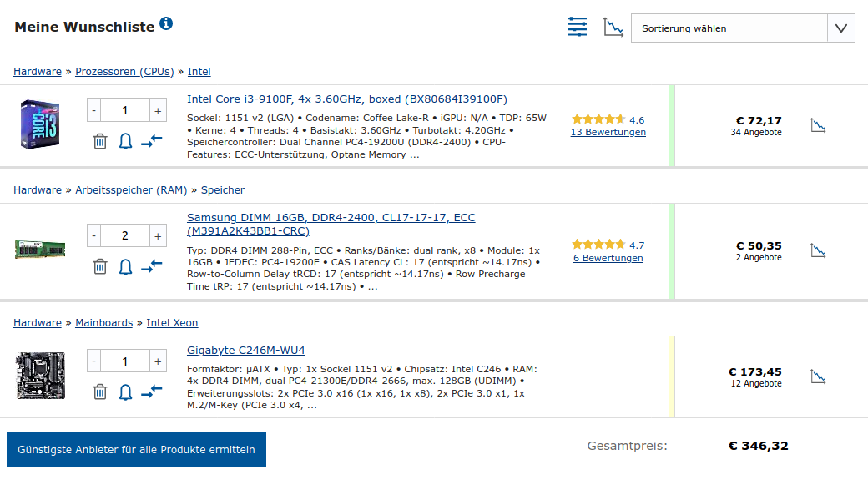Click the price '€ 72,17'
This screenshot has width=868, height=480.
tap(759, 121)
